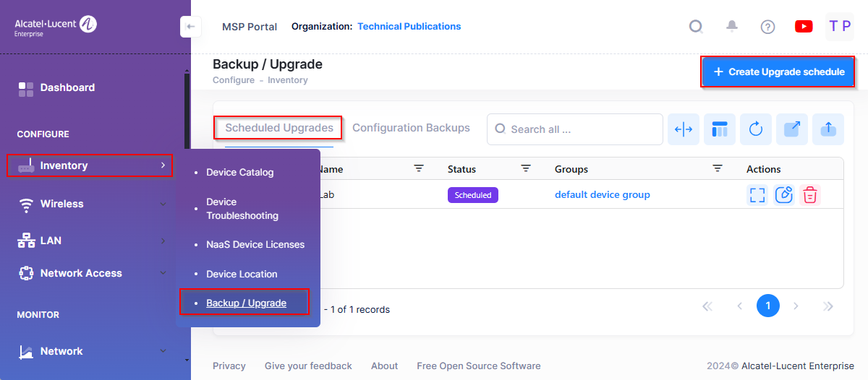868x380 pixels.
Task: Click the search magnifier icon in header
Action: tap(696, 27)
